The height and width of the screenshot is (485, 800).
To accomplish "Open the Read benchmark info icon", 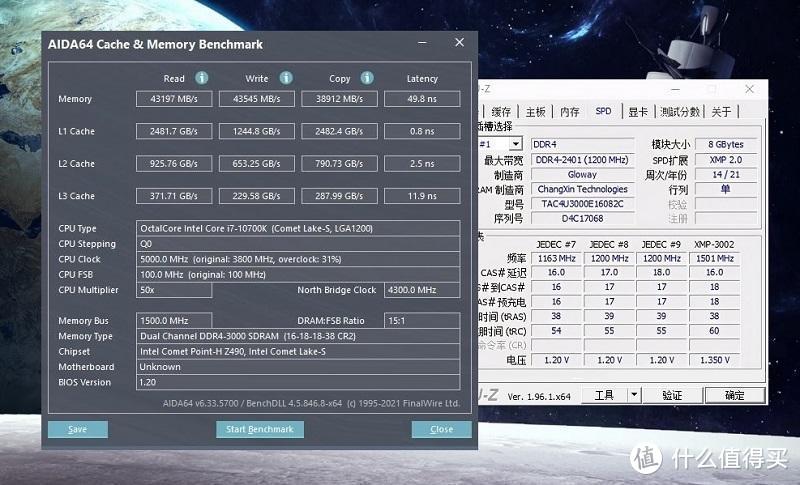I will 202,78.
